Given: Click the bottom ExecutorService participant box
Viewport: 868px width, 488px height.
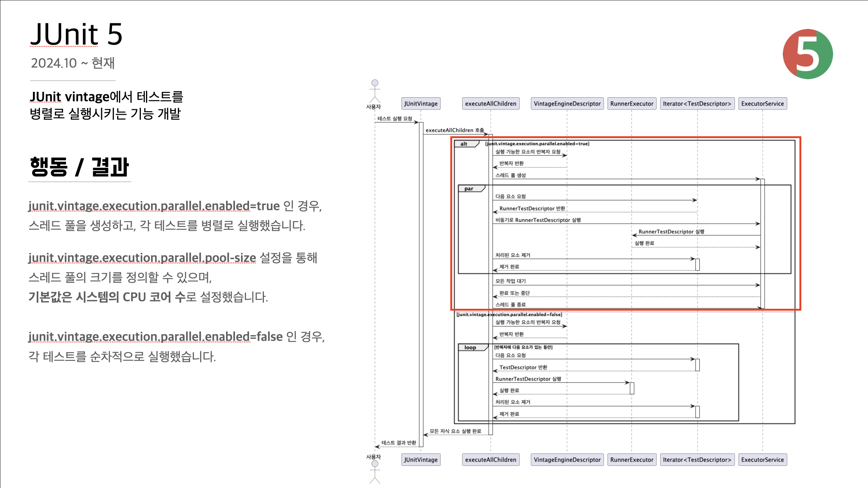Looking at the screenshot, I should [762, 459].
